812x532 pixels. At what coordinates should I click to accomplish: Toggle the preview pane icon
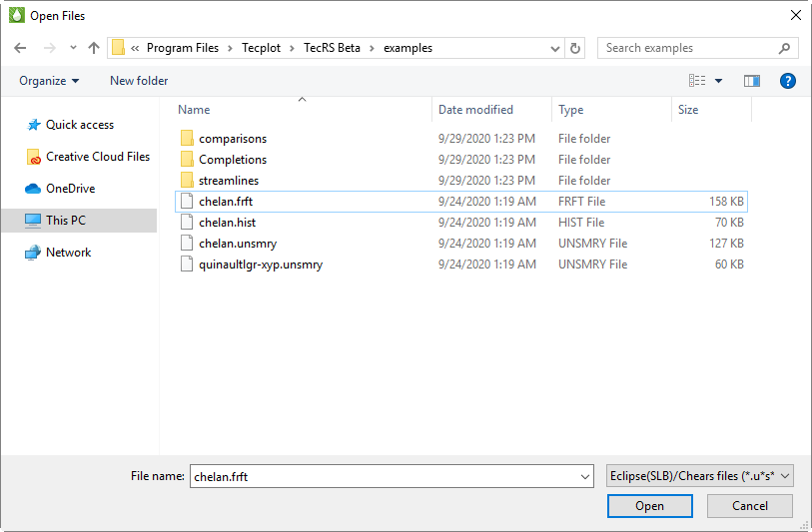pyautogui.click(x=752, y=81)
